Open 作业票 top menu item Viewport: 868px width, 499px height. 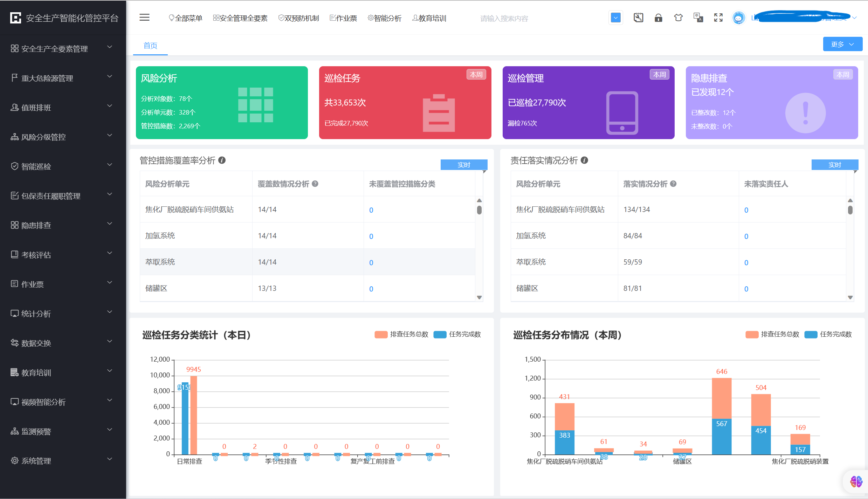[x=343, y=18]
